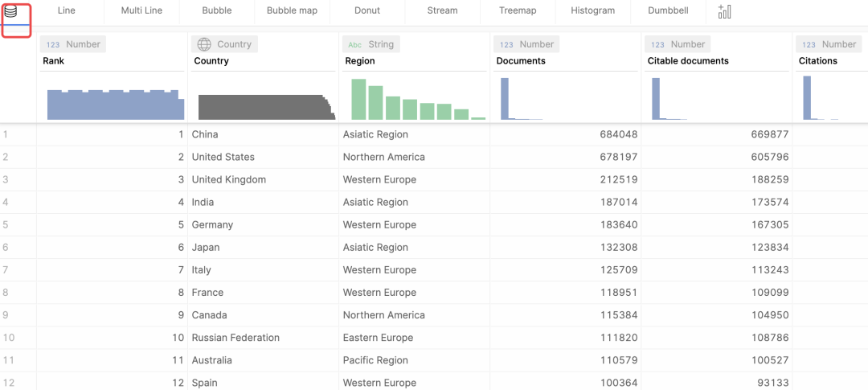Image resolution: width=868 pixels, height=390 pixels.
Task: Change the Documents column Number type
Action: [x=526, y=44]
